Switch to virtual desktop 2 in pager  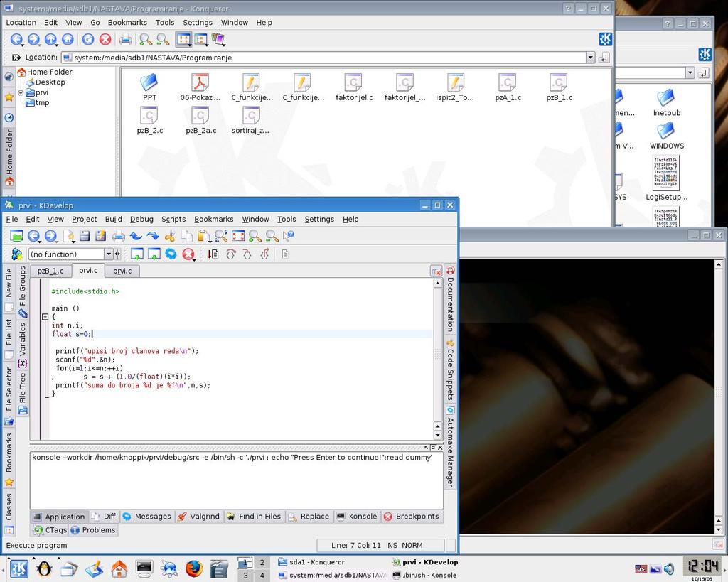point(262,563)
